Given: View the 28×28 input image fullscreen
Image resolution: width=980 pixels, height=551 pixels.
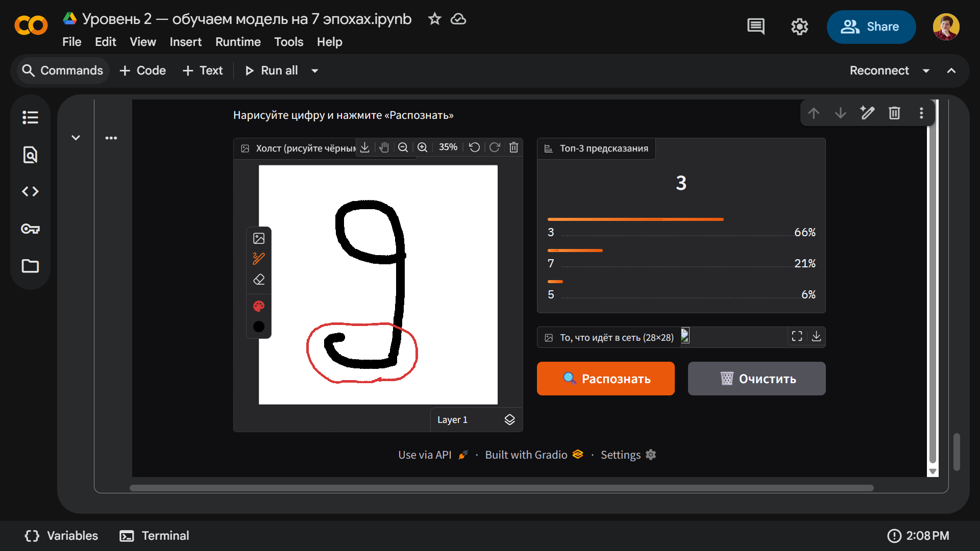Looking at the screenshot, I should (x=796, y=336).
